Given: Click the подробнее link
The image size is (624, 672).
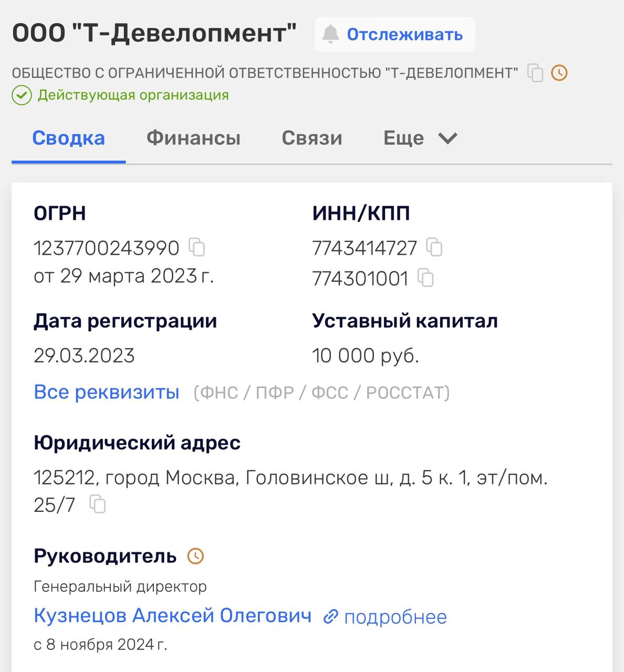Looking at the screenshot, I should pyautogui.click(x=395, y=617).
